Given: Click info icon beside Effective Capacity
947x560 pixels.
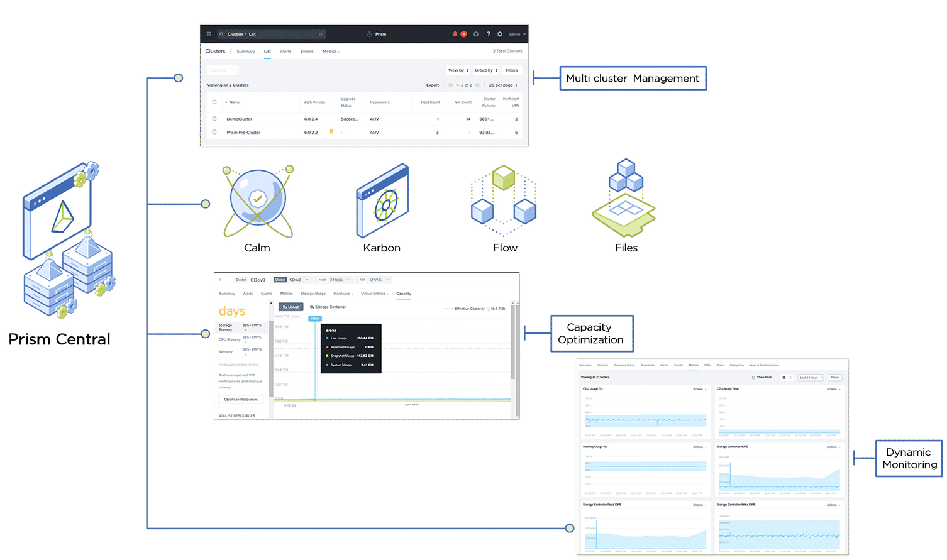Looking at the screenshot, I should [489, 309].
